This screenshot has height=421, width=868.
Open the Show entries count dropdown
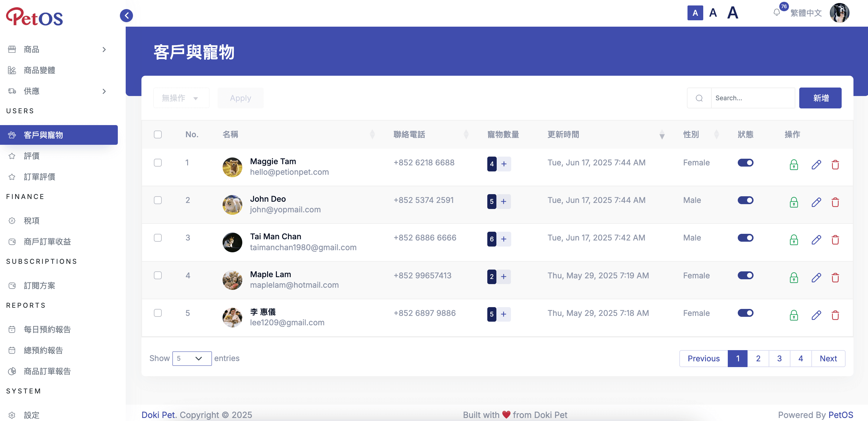coord(192,358)
